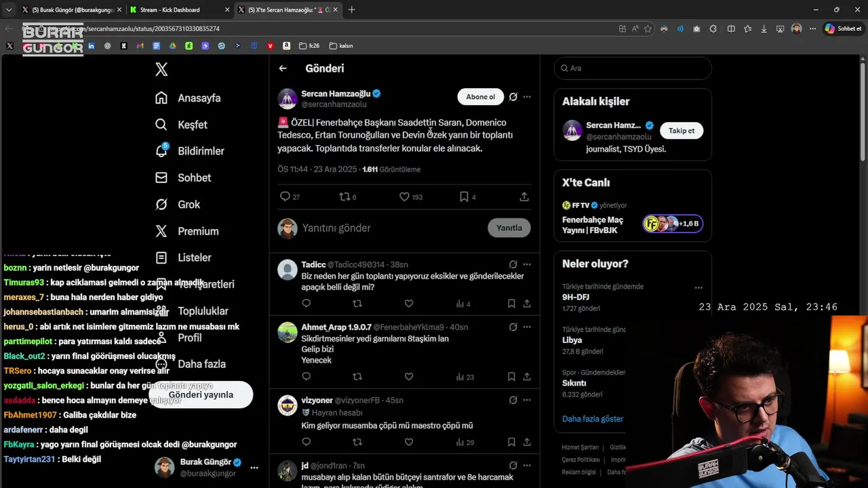This screenshot has width=868, height=488.
Task: Click Grok icon on Tadicc's reply
Action: click(x=513, y=264)
